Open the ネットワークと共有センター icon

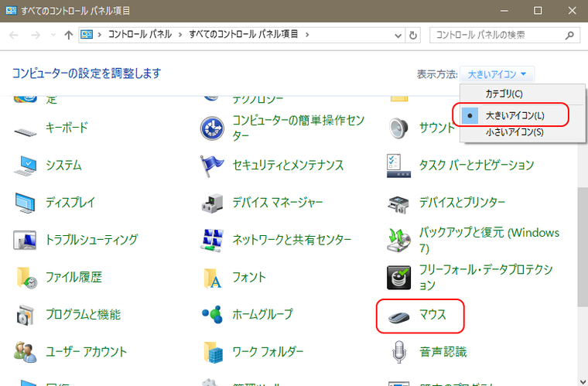click(212, 240)
